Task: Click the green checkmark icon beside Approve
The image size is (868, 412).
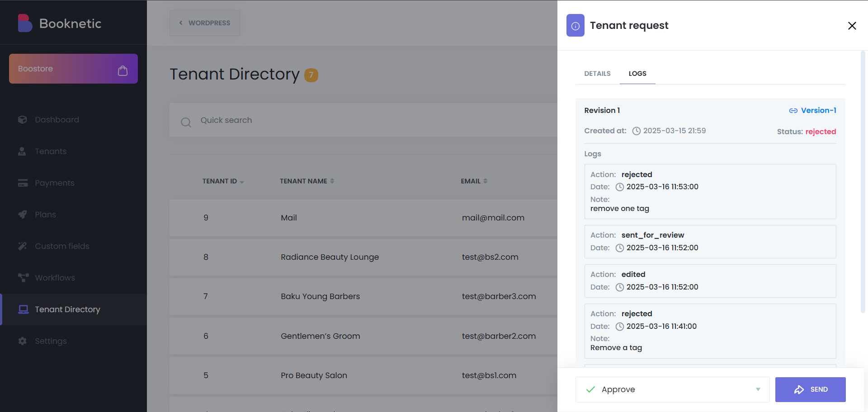Action: pos(590,389)
